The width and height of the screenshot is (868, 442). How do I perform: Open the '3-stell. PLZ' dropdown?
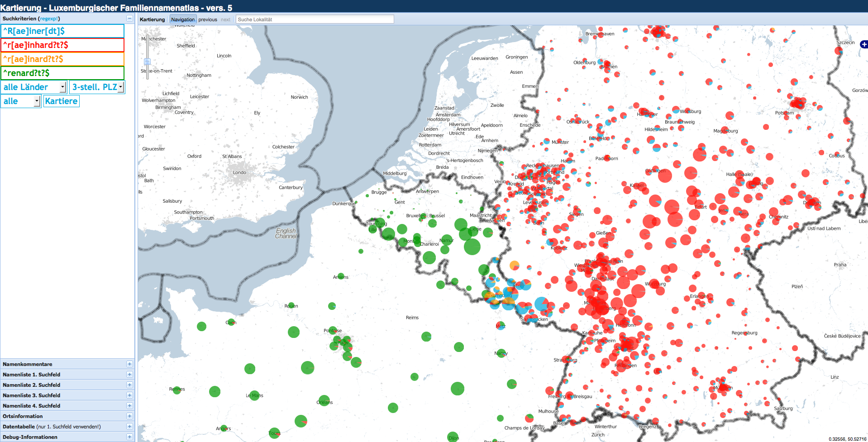[x=97, y=87]
